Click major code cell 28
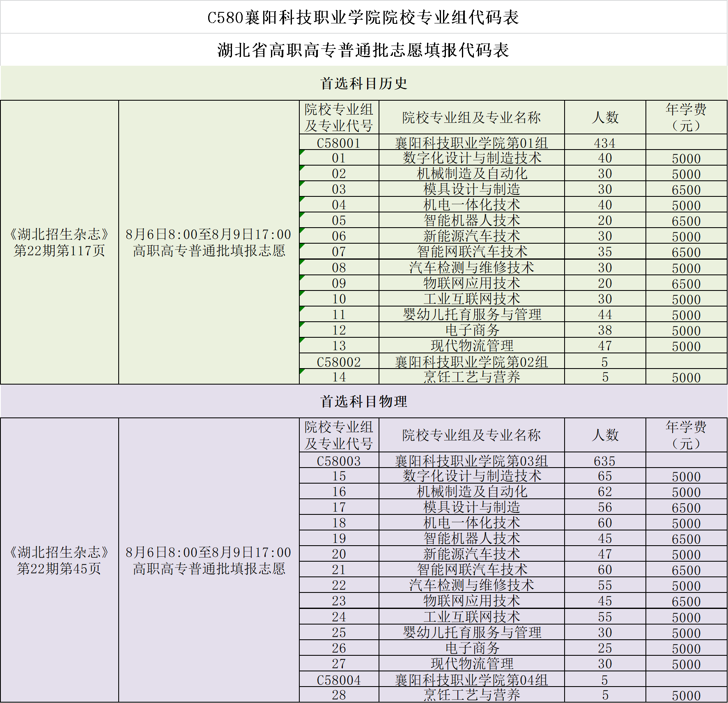The height and width of the screenshot is (703, 728). tap(339, 695)
